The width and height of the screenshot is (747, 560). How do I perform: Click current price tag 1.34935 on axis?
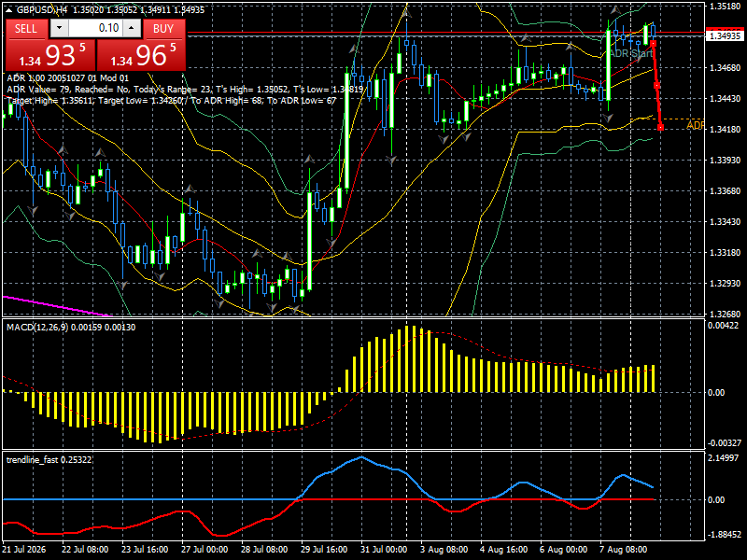pos(726,35)
